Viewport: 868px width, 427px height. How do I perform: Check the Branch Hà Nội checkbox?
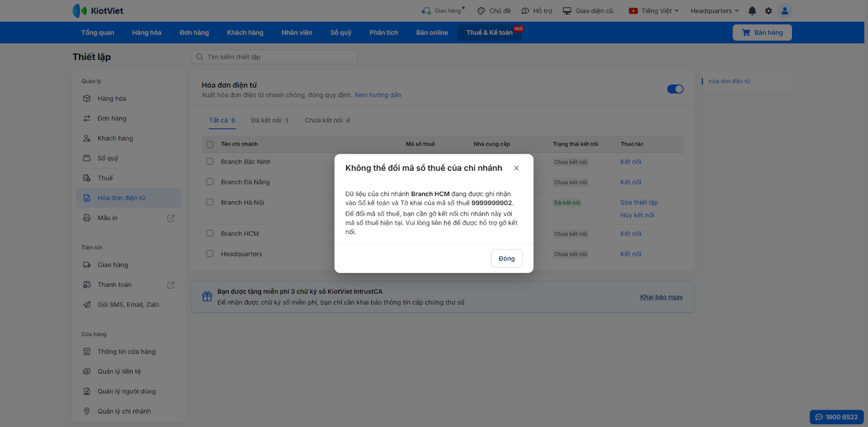click(210, 202)
